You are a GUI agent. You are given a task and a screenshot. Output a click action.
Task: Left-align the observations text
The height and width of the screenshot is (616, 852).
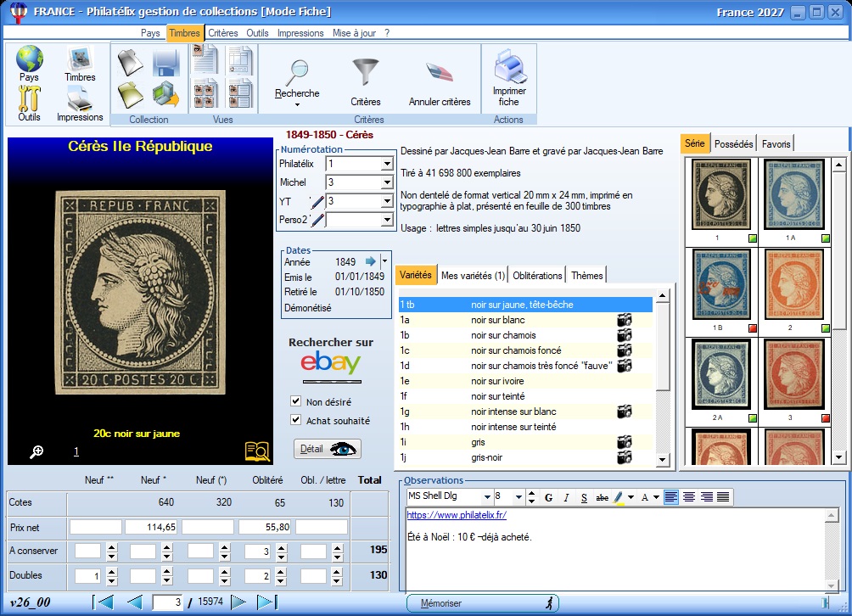click(x=671, y=497)
